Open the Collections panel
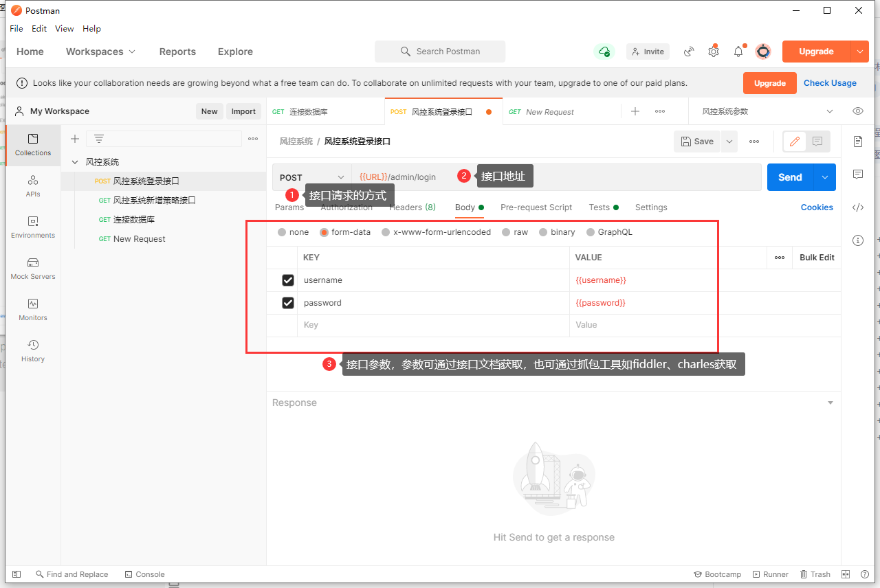This screenshot has width=880, height=588. (32, 145)
